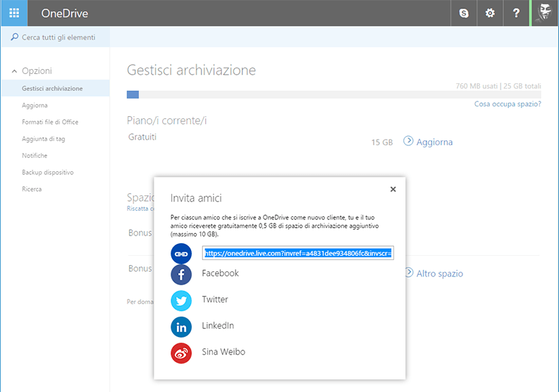Share invite via Facebook label
This screenshot has width=559, height=392.
(x=220, y=274)
